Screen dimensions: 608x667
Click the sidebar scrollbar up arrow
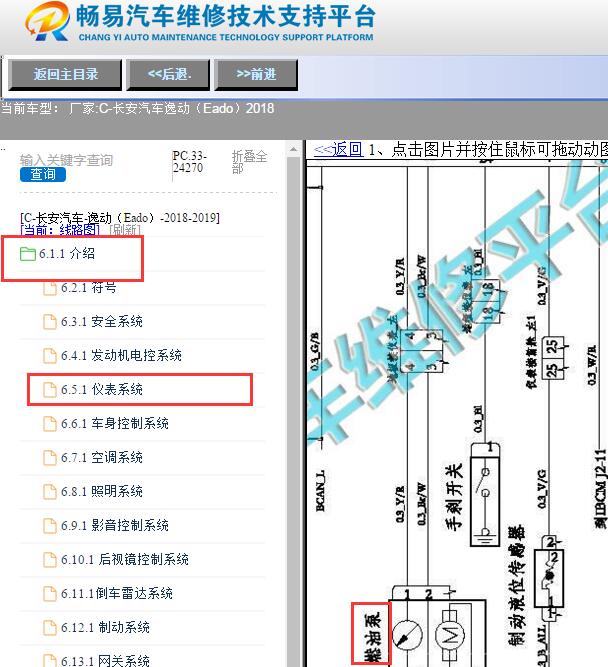pyautogui.click(x=293, y=149)
